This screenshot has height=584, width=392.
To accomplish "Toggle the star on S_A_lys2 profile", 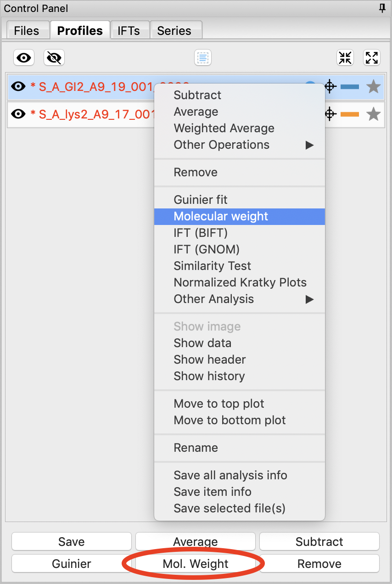I will [374, 114].
